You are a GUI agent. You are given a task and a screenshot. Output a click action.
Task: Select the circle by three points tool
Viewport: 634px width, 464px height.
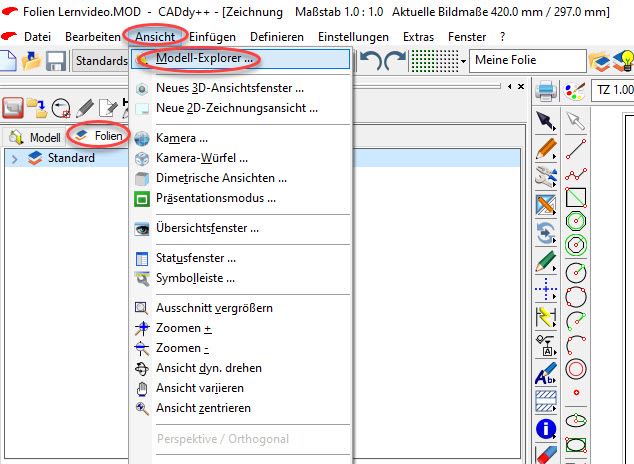pyautogui.click(x=576, y=297)
